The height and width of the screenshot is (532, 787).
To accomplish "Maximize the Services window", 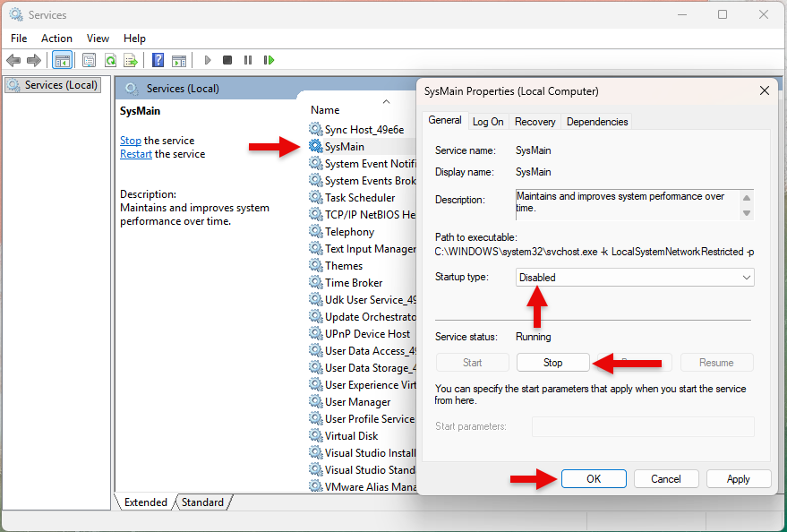I will click(723, 14).
